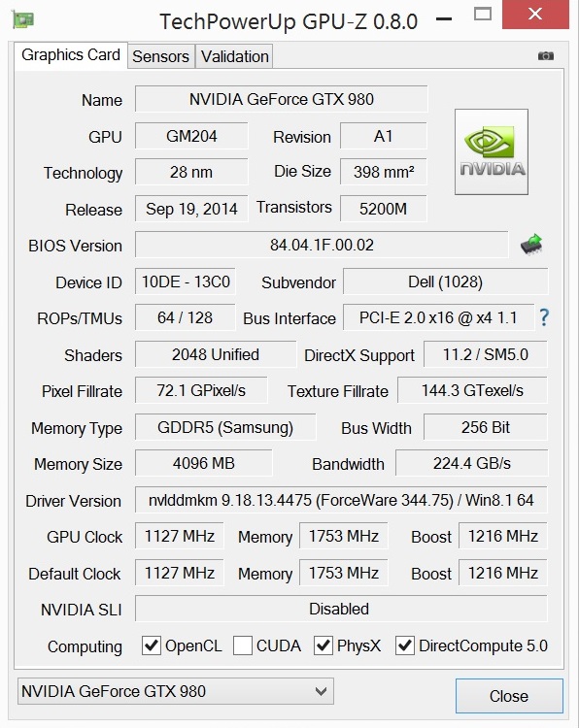Maximize the GPU-Z window
579x728 pixels.
[483, 15]
